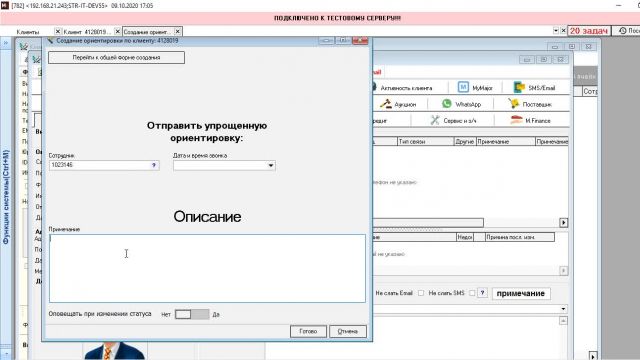
Task: Close the orientation creation tab
Action: pyautogui.click(x=178, y=31)
